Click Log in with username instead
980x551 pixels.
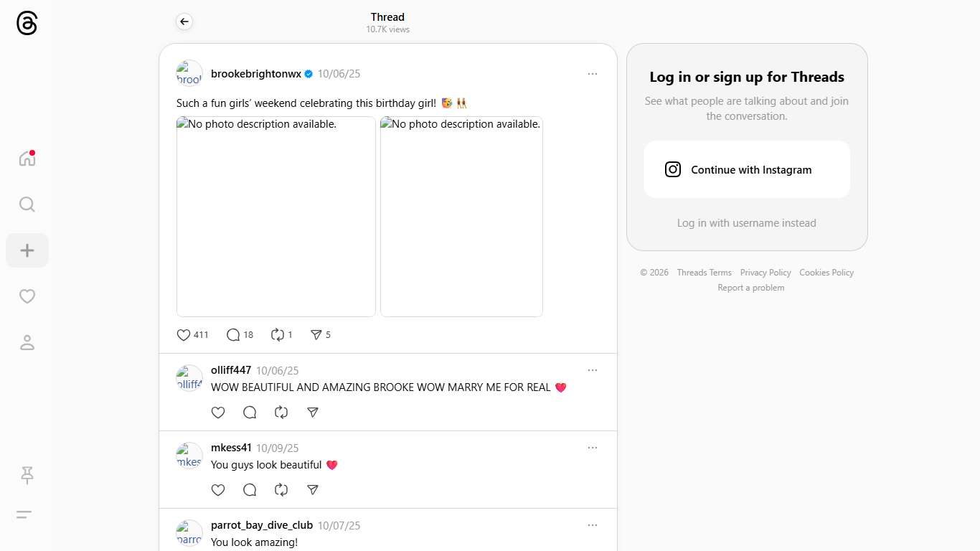point(747,223)
